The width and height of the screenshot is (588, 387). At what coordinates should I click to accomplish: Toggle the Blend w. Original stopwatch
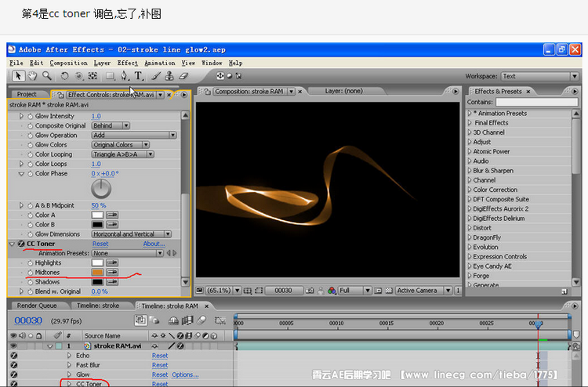[x=30, y=291]
